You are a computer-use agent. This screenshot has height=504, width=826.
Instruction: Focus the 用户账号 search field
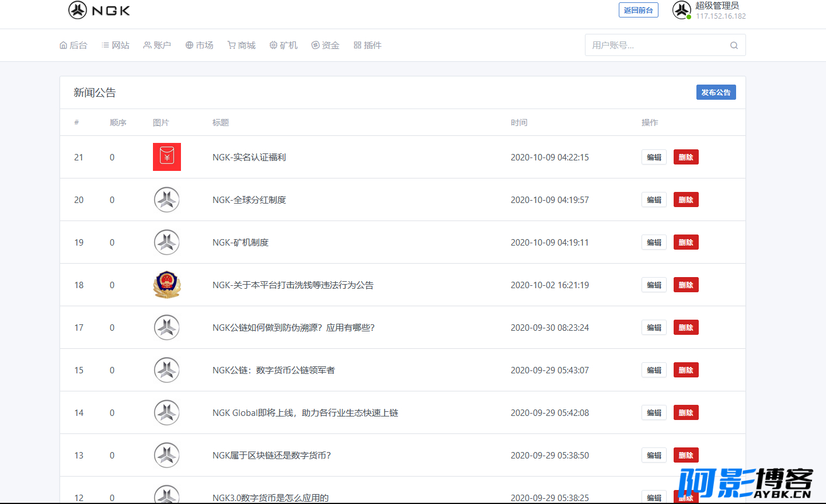tap(665, 45)
